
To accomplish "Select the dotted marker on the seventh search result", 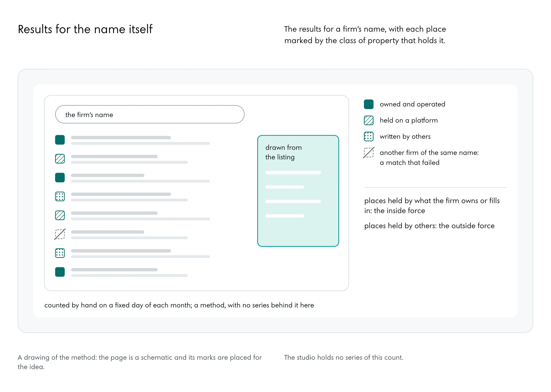I will tap(60, 253).
